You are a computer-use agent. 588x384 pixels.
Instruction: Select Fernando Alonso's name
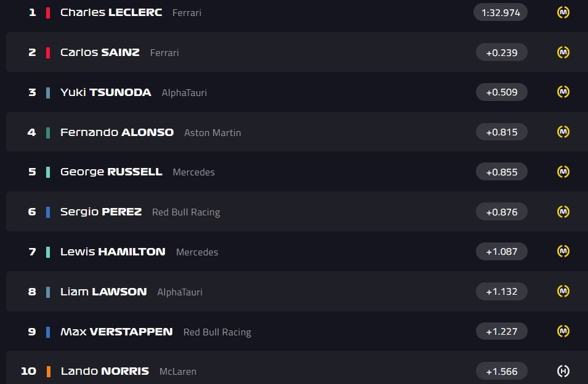tap(117, 132)
